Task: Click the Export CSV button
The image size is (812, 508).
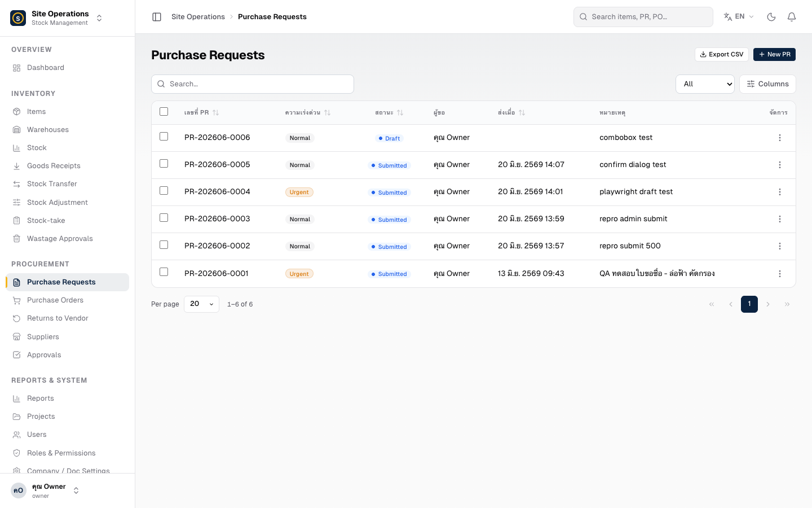Action: click(x=721, y=55)
